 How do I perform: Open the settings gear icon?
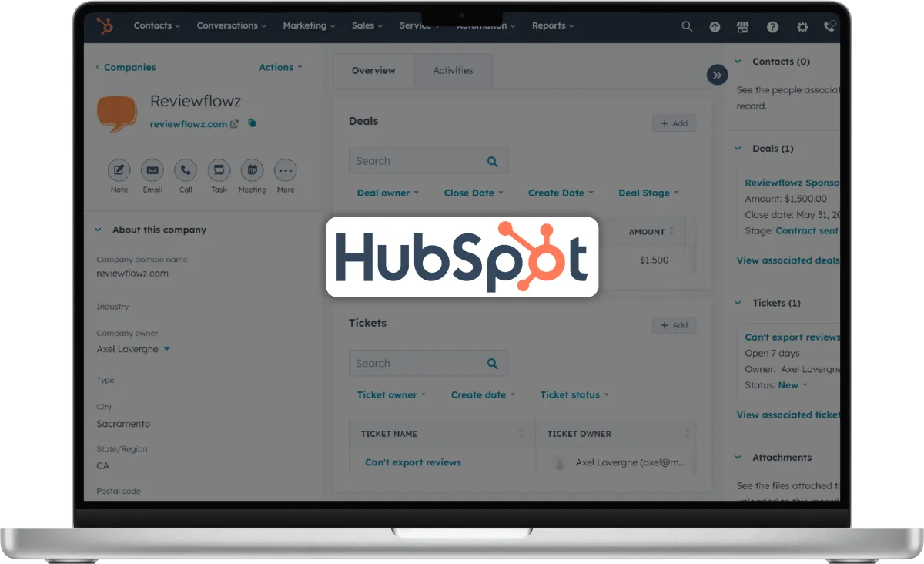click(802, 27)
